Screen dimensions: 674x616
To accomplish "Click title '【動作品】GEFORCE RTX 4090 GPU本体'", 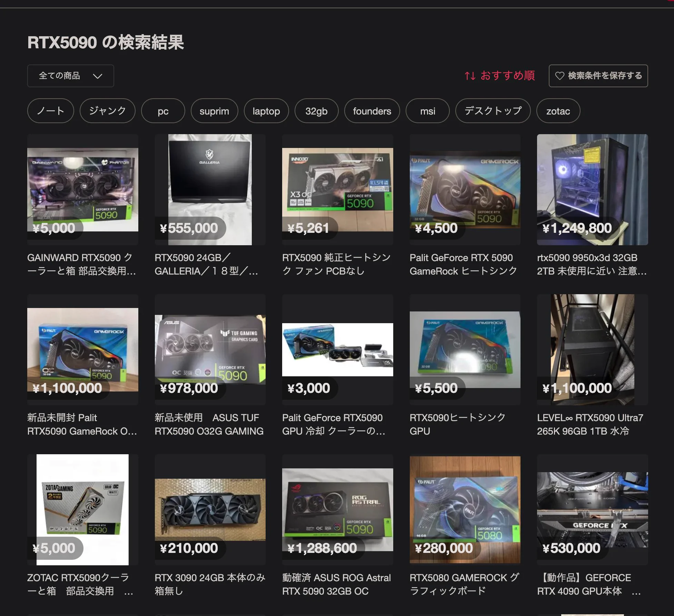I will 589,584.
